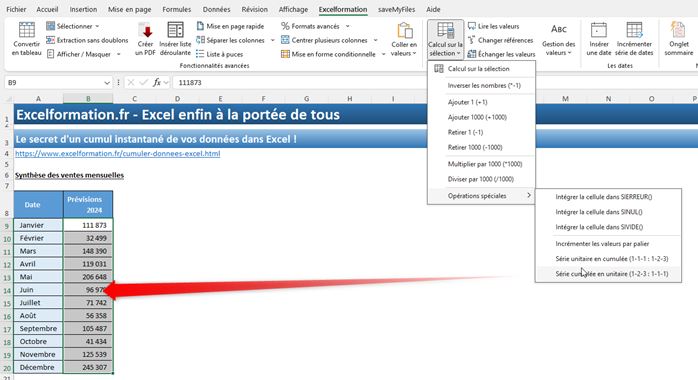Open the Aide tab
Viewport: 698px width, 380px height.
(433, 9)
